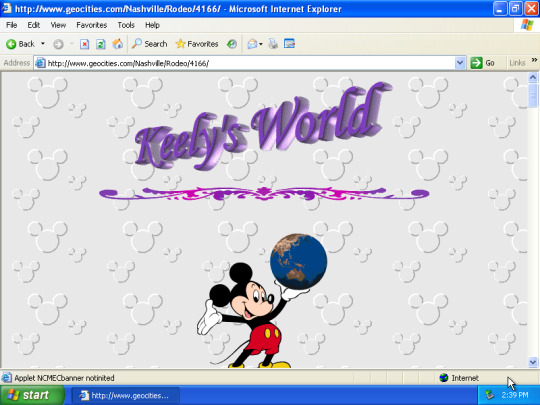Refresh the current page
This screenshot has width=540, height=405.
coord(101,44)
